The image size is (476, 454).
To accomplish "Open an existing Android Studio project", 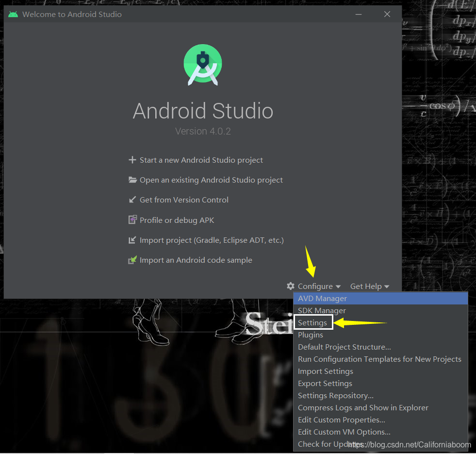I will point(211,180).
